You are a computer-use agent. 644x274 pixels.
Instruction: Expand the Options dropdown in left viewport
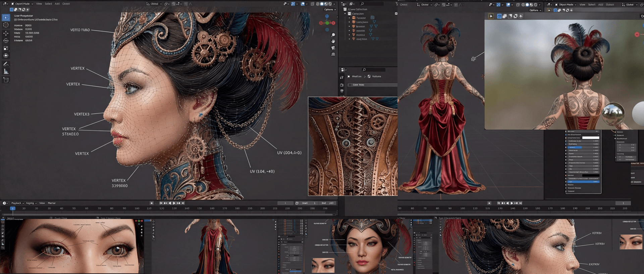pyautogui.click(x=329, y=9)
